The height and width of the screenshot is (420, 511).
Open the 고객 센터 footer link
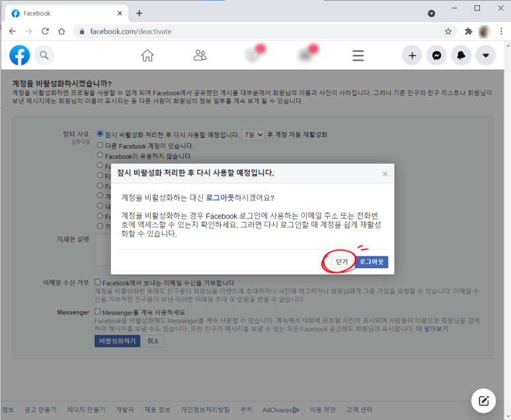pyautogui.click(x=359, y=409)
